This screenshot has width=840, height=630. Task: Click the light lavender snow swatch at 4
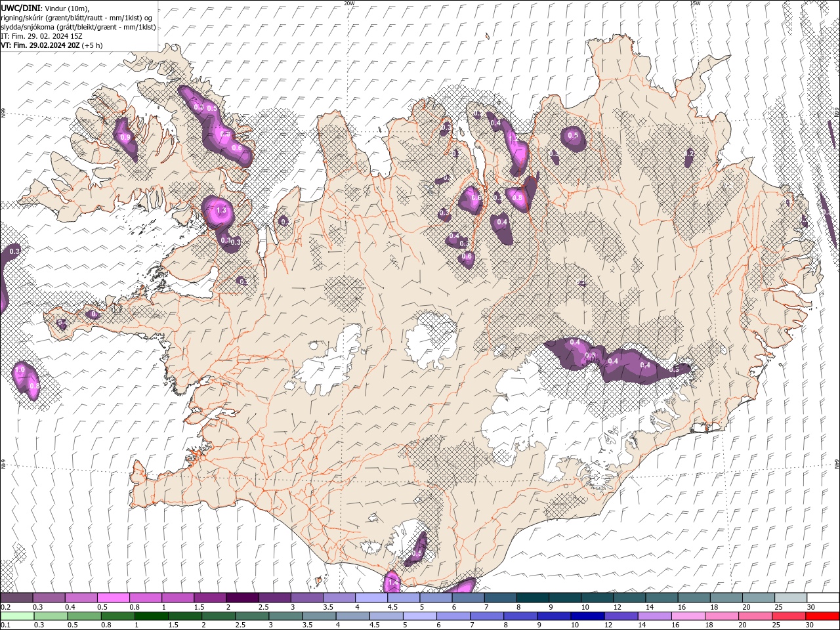(x=371, y=598)
